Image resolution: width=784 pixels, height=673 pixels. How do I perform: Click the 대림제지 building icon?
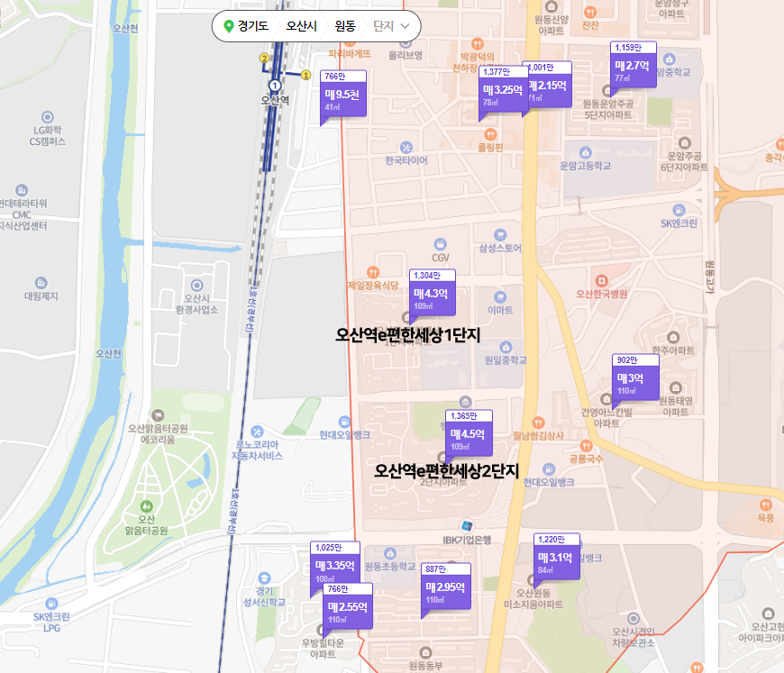(41, 283)
